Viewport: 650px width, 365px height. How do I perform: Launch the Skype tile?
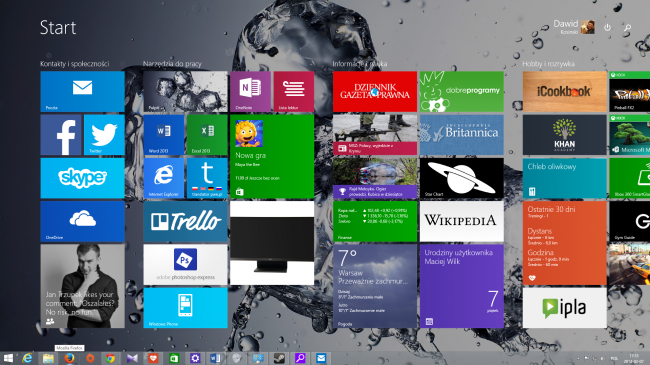click(x=82, y=178)
